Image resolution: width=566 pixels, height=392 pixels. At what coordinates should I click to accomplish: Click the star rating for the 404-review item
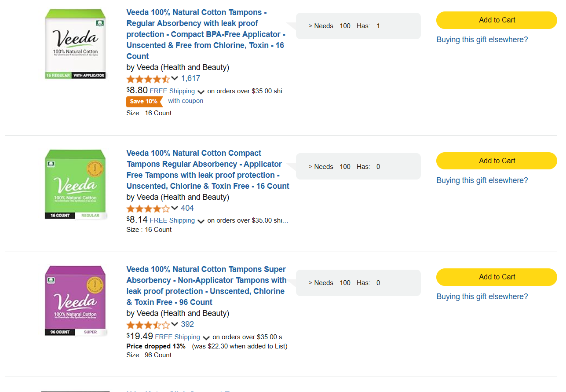click(148, 209)
